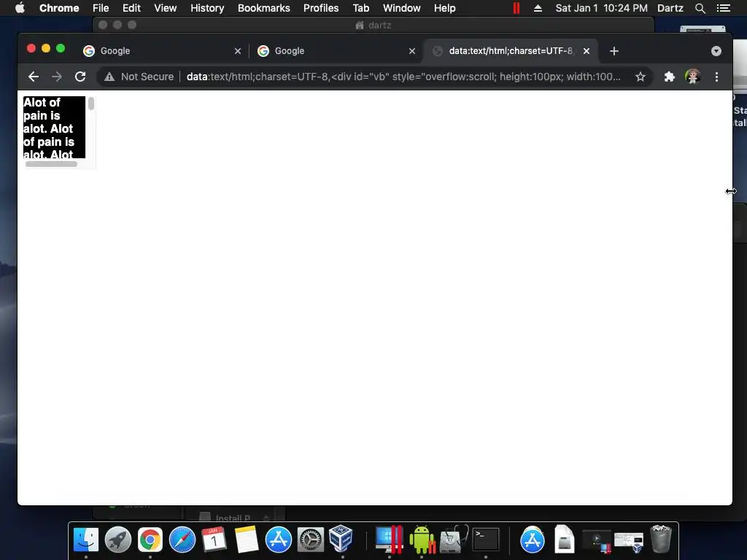
Task: Open the File menu
Action: [x=101, y=8]
